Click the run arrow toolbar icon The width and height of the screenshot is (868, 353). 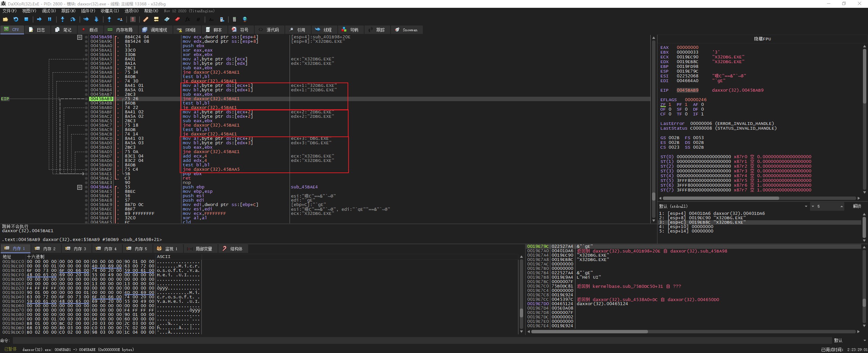tap(39, 19)
